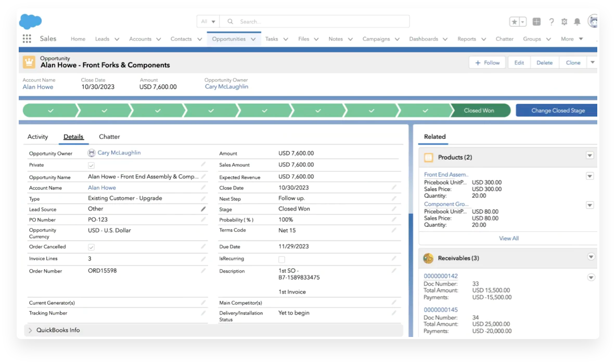Click the pencil icon next to Lead Source

tap(203, 209)
